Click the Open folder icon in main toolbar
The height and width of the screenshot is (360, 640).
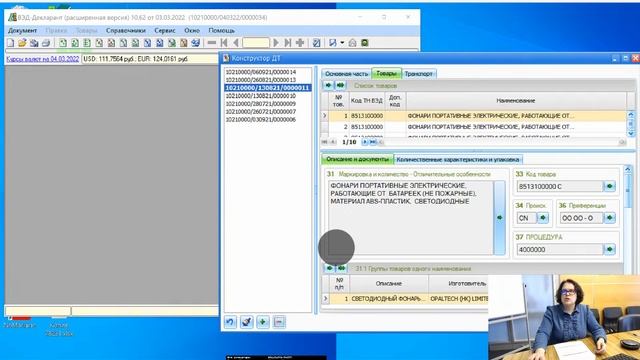[22, 42]
